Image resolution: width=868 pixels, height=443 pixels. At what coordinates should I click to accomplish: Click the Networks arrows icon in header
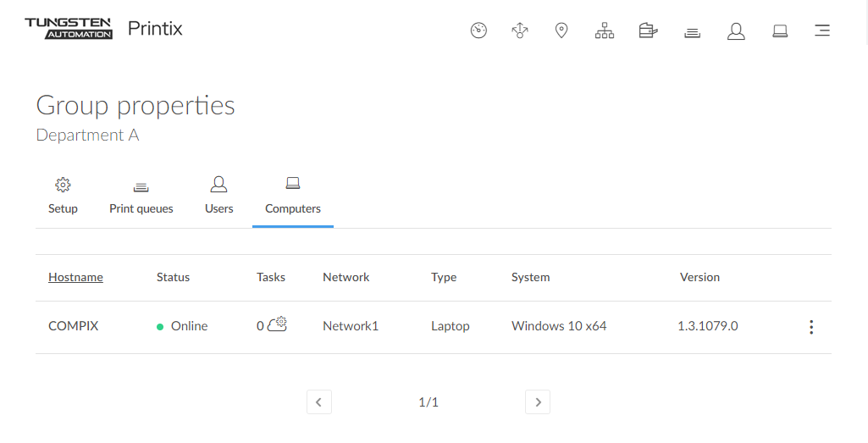(x=520, y=31)
